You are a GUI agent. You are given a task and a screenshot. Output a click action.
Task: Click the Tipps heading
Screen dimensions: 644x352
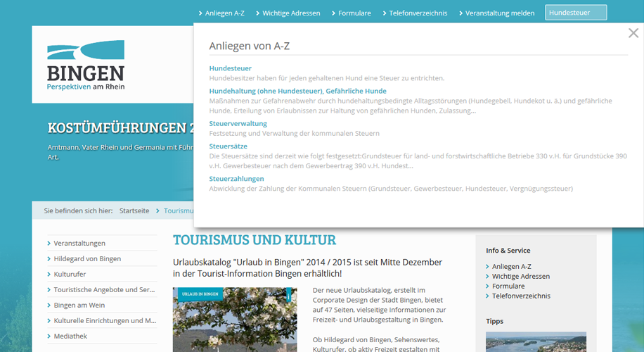(494, 321)
